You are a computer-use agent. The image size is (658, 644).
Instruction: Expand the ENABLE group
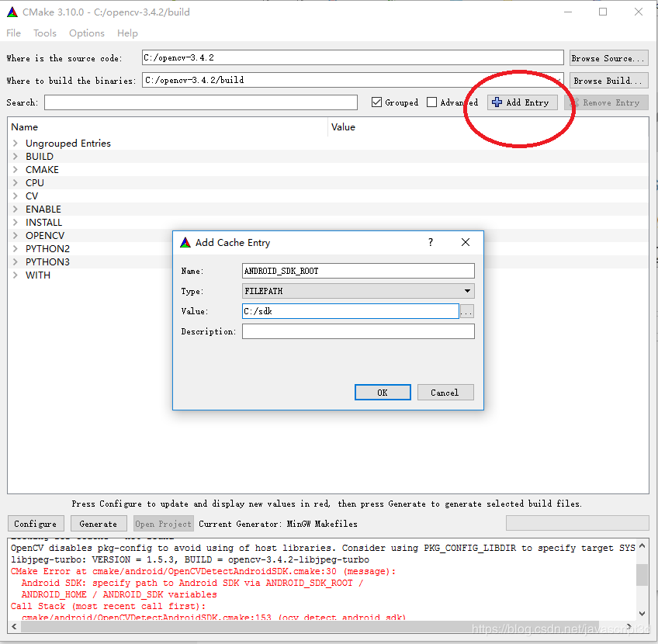point(15,209)
